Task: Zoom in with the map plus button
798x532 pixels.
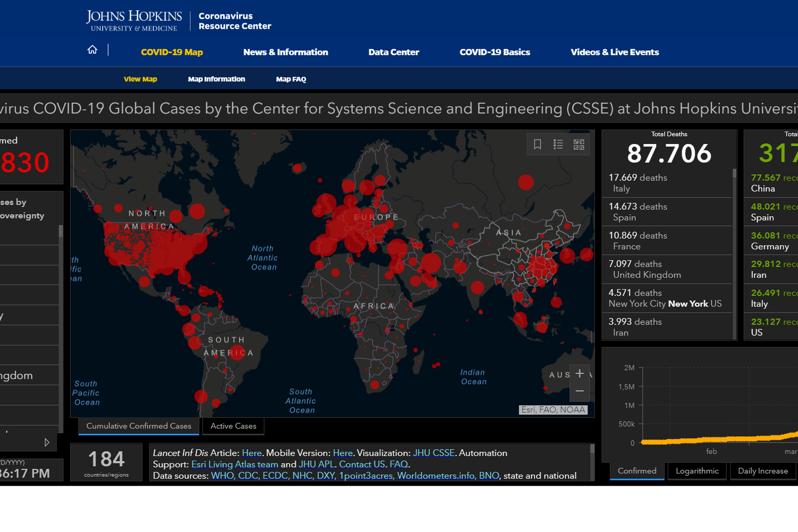Action: coord(579,374)
